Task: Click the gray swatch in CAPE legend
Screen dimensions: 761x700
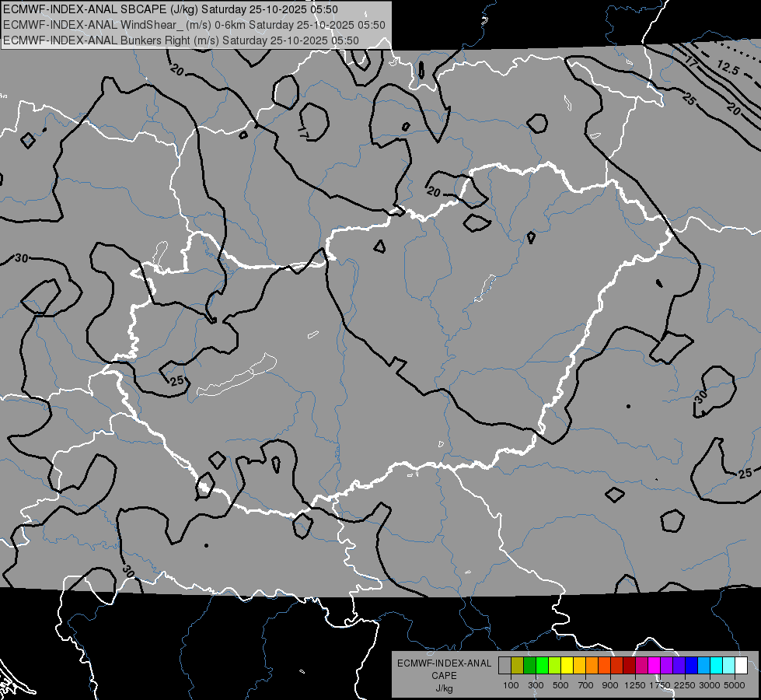Action: point(504,666)
